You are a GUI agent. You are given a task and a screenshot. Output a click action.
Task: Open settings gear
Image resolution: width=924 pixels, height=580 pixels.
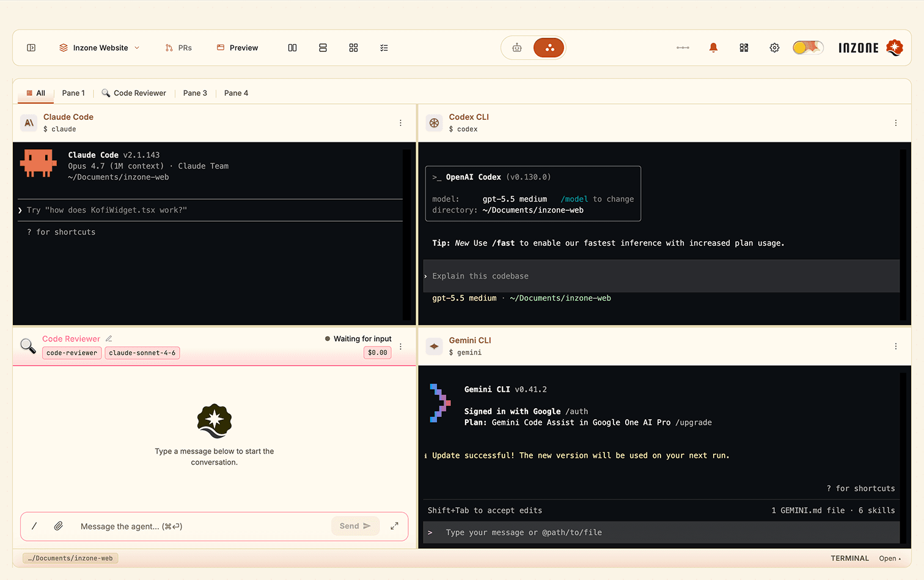pyautogui.click(x=774, y=48)
